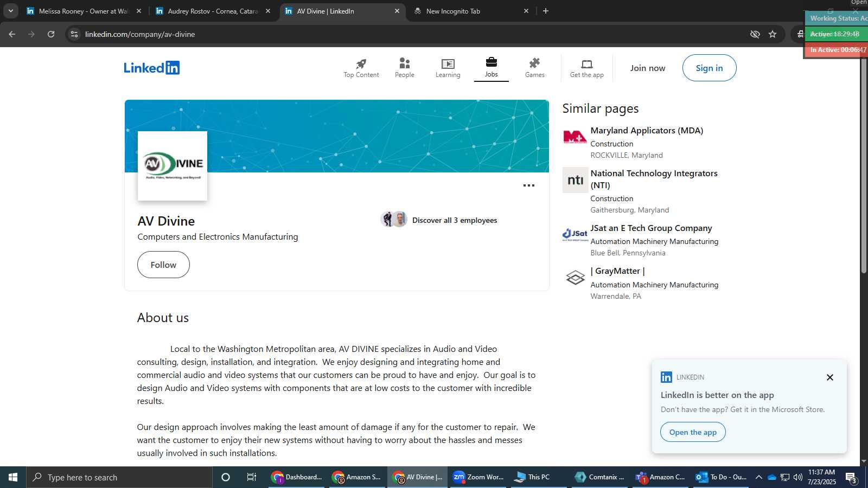Expand the tab search dropdown arrow
Screen dimensions: 868x488
click(x=10, y=11)
